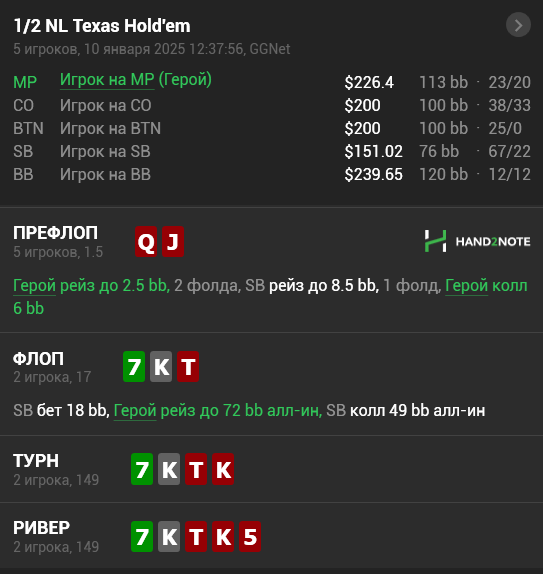Click the ТУРН street header

point(36,461)
